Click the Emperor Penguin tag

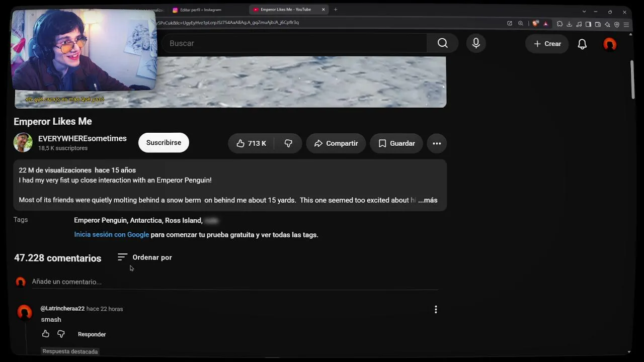pos(100,221)
